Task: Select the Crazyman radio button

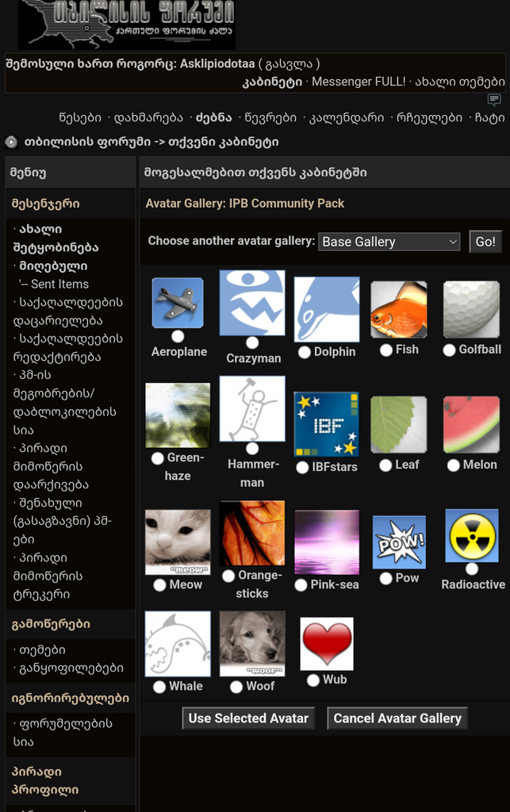Action: (x=252, y=343)
